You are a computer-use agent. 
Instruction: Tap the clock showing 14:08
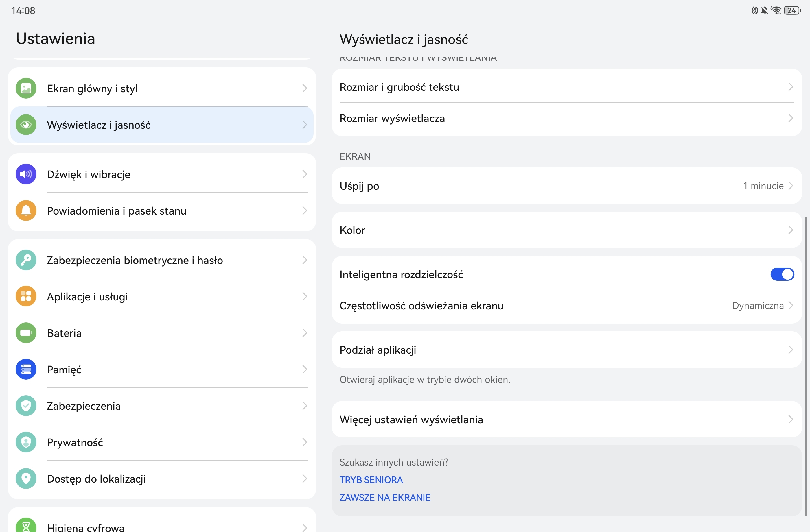click(x=23, y=10)
